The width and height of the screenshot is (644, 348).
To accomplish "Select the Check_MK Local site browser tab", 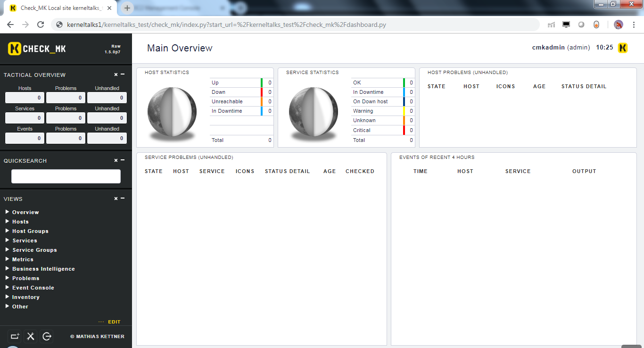I will 59,8.
